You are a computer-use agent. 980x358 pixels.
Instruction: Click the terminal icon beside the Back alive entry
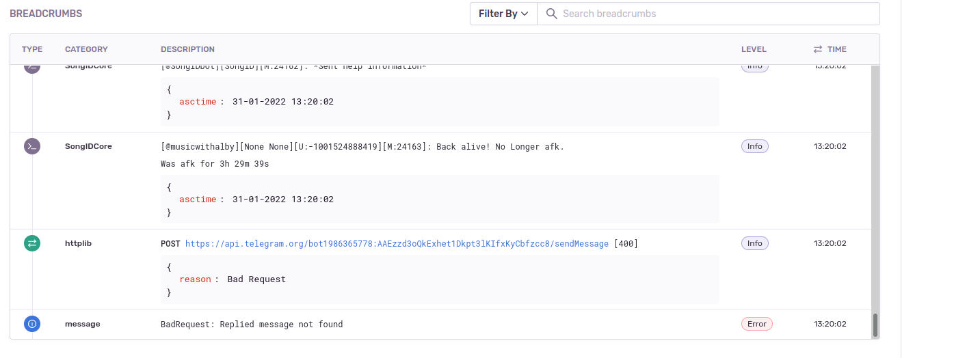tap(32, 146)
